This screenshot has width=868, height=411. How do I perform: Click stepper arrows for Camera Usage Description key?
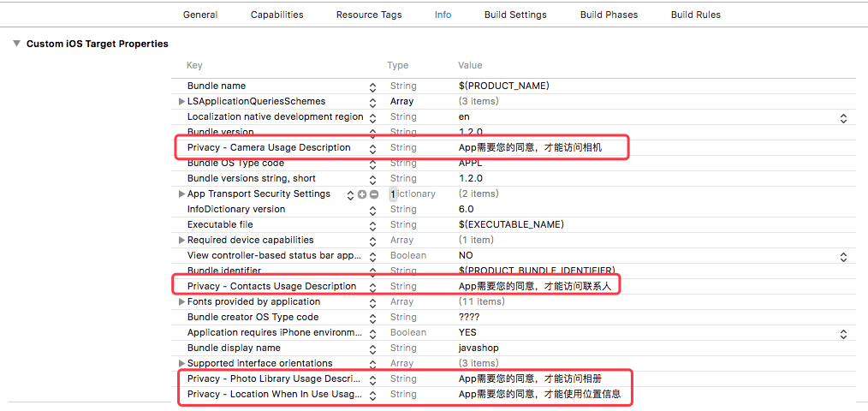pyautogui.click(x=372, y=148)
